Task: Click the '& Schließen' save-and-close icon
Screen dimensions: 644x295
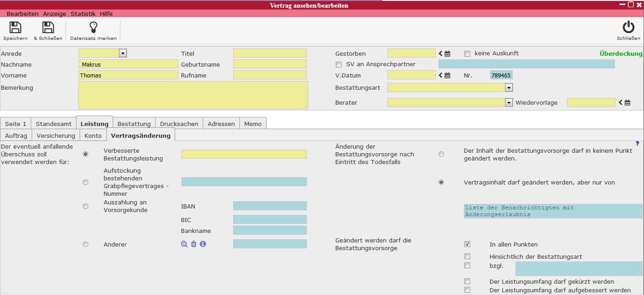Action: pyautogui.click(x=48, y=28)
